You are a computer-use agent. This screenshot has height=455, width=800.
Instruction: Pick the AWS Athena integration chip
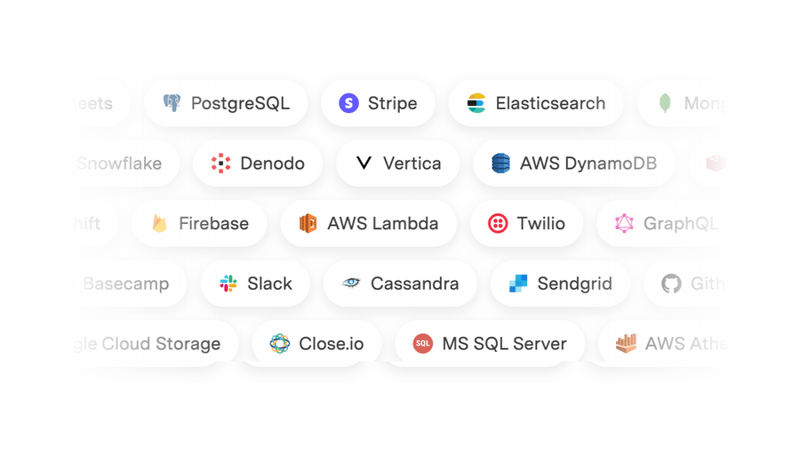click(x=665, y=343)
